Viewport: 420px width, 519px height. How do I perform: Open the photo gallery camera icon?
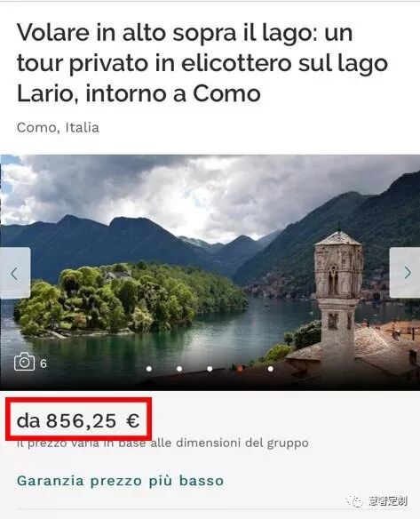point(24,362)
